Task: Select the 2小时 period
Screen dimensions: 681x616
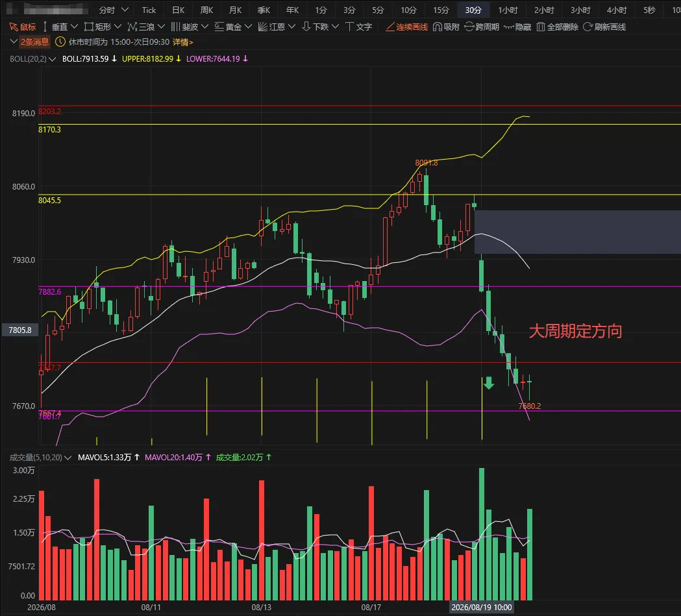Action: pyautogui.click(x=544, y=10)
